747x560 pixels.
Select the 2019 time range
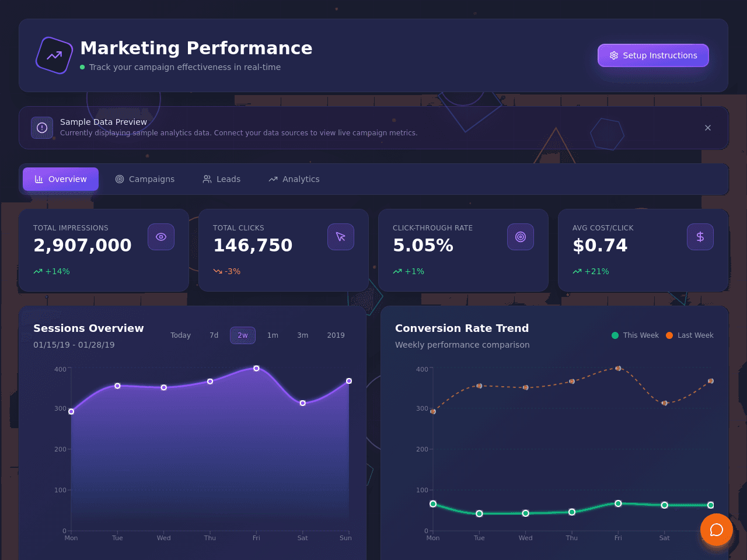336,335
